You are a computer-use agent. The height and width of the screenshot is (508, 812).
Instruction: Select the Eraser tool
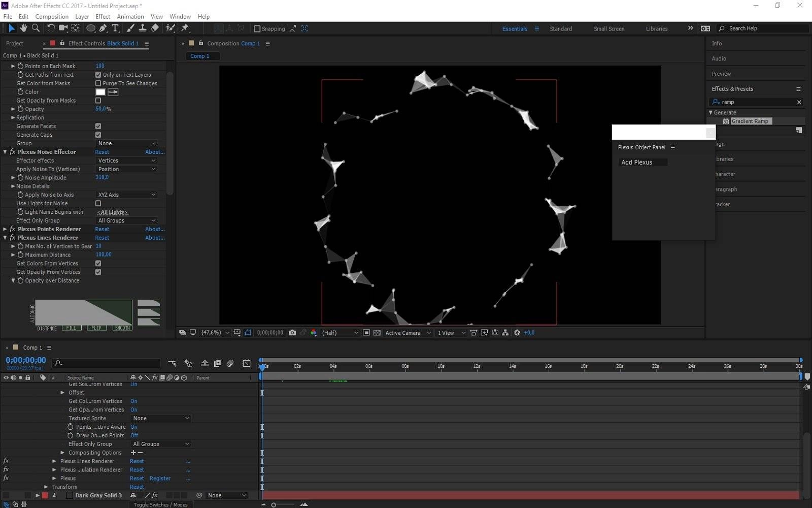click(x=155, y=28)
